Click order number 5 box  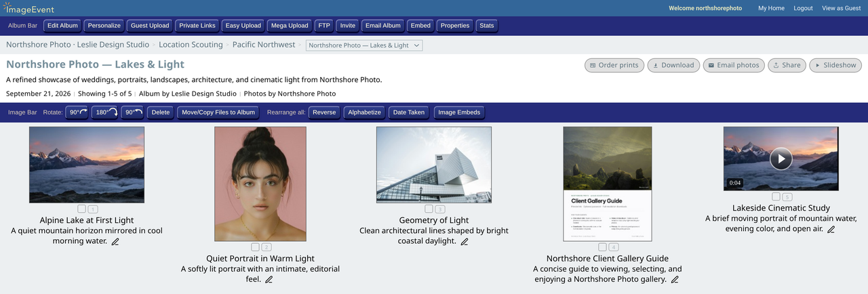point(787,197)
